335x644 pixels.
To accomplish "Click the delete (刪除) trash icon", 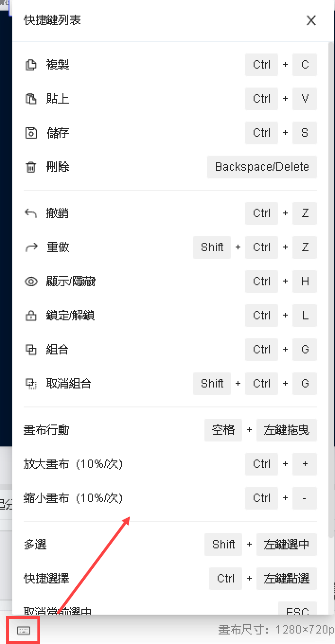I will point(31,167).
